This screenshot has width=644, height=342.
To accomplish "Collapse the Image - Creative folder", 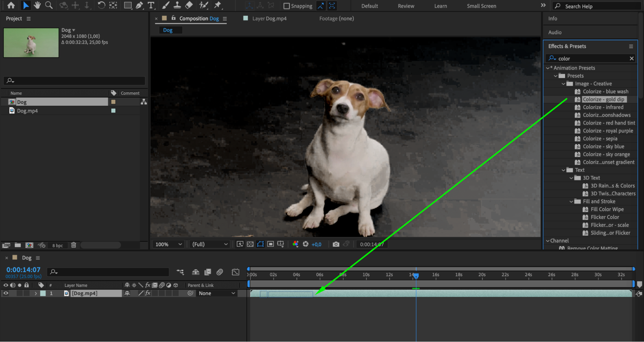I will [x=563, y=84].
